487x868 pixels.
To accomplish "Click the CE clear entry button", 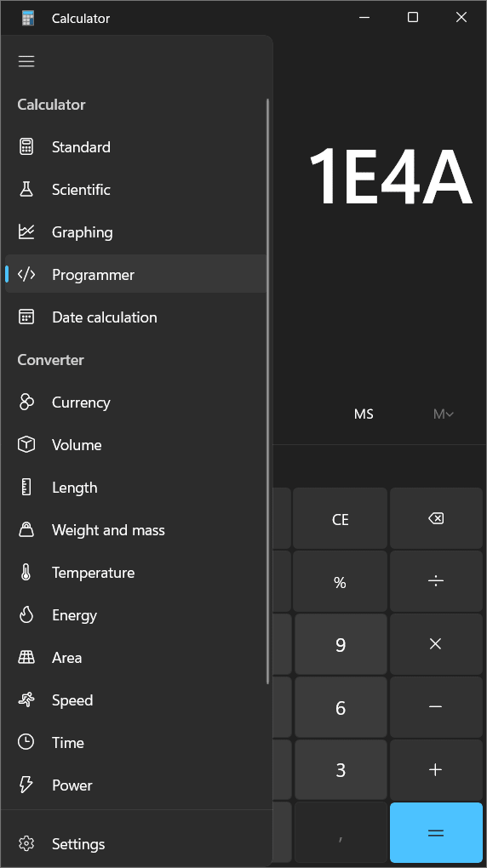I will (x=341, y=519).
